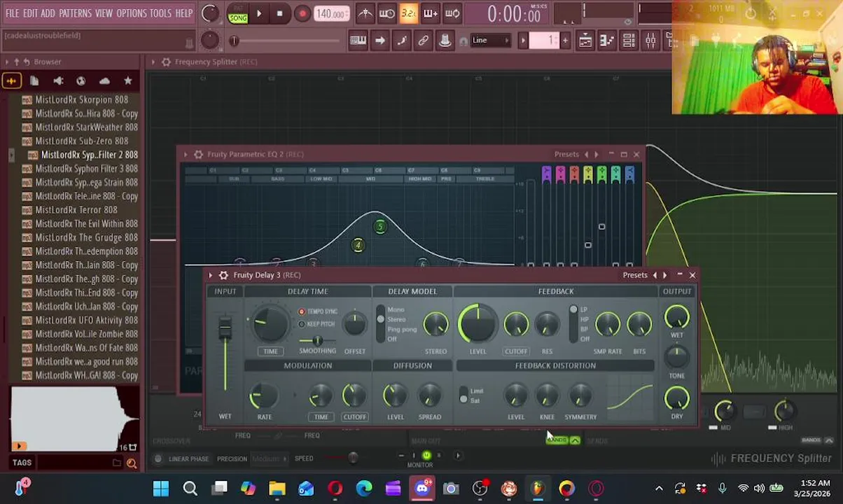Toggle the overdub blend recording icon
843x504 pixels.
click(x=431, y=13)
